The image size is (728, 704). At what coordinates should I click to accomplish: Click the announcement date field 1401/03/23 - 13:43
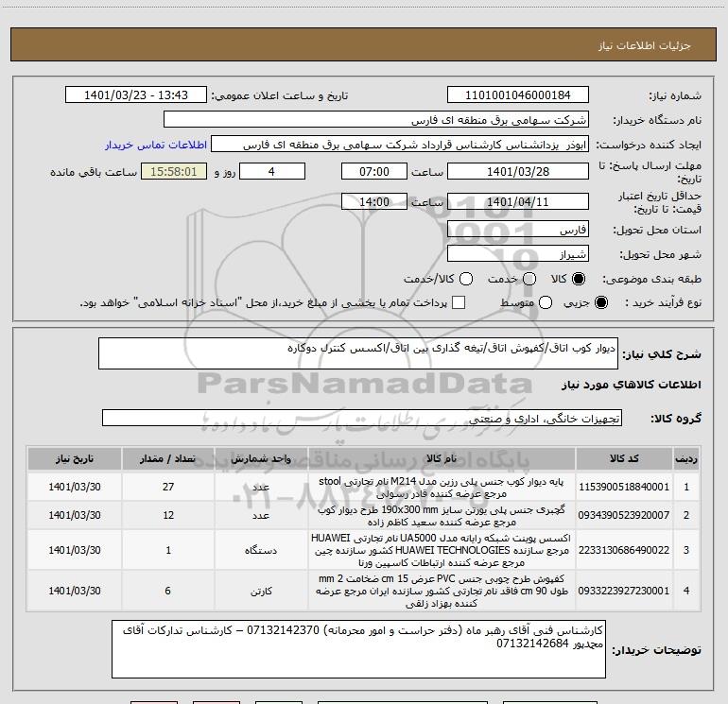click(x=136, y=95)
